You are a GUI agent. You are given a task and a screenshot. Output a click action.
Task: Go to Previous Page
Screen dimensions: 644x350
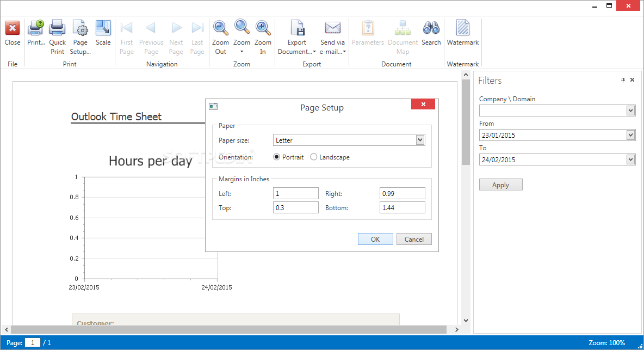pyautogui.click(x=151, y=28)
